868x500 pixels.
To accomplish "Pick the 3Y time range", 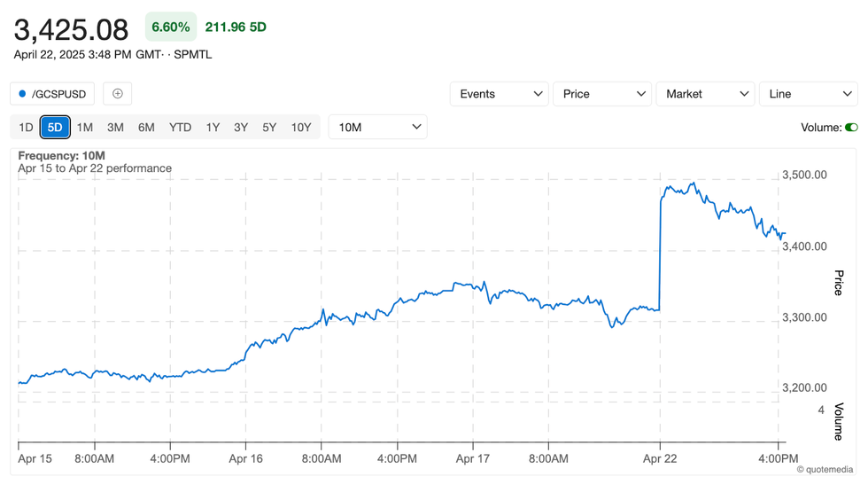I will click(241, 128).
